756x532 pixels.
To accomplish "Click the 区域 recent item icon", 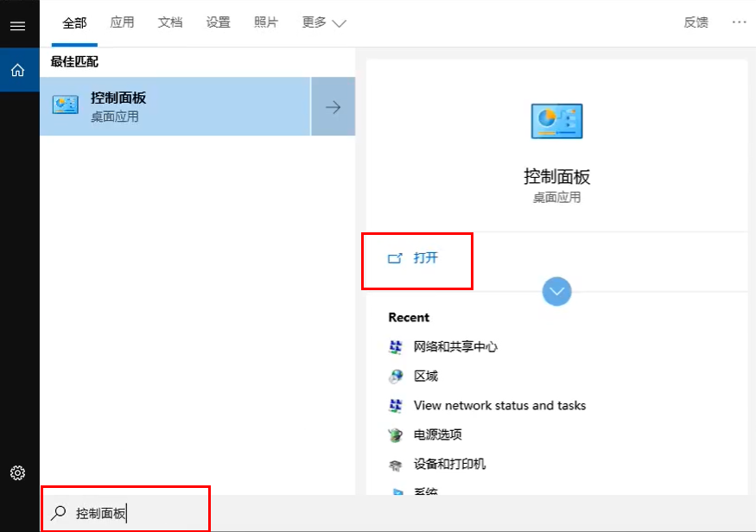I will click(x=397, y=376).
